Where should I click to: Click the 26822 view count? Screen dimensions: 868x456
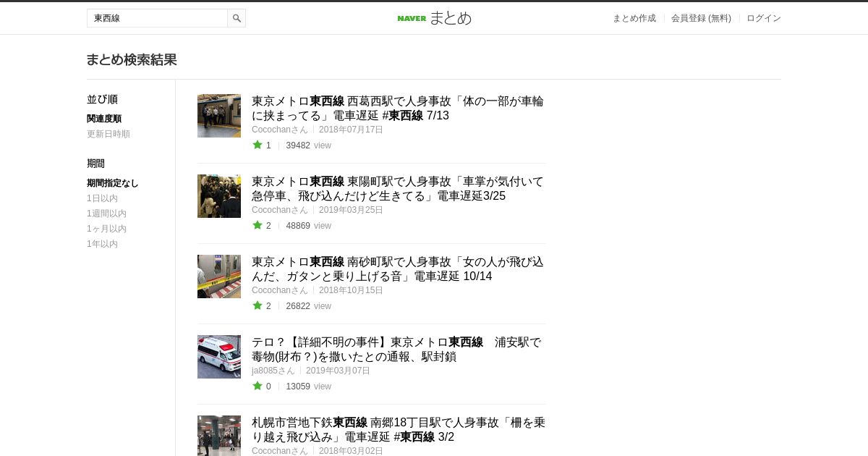tap(298, 306)
